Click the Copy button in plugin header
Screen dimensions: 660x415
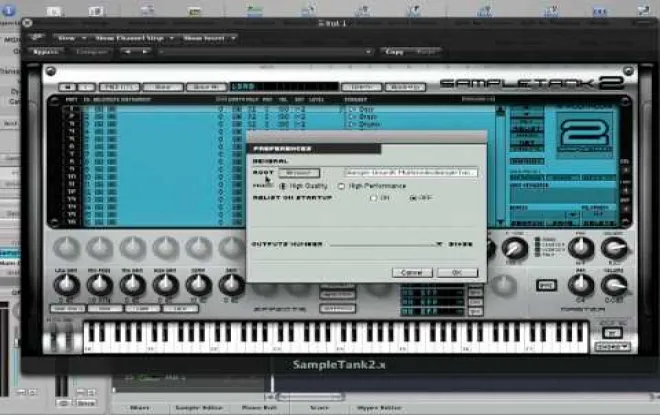tap(394, 52)
